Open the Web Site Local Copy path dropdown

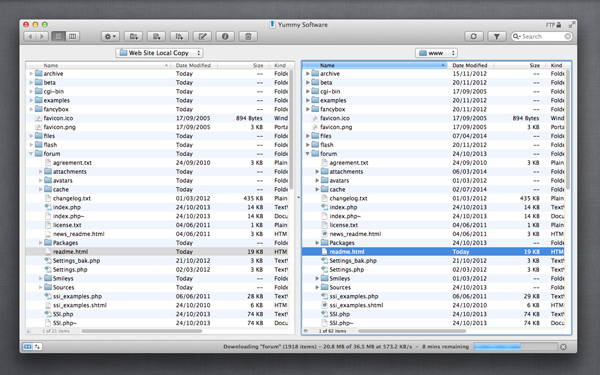(159, 53)
